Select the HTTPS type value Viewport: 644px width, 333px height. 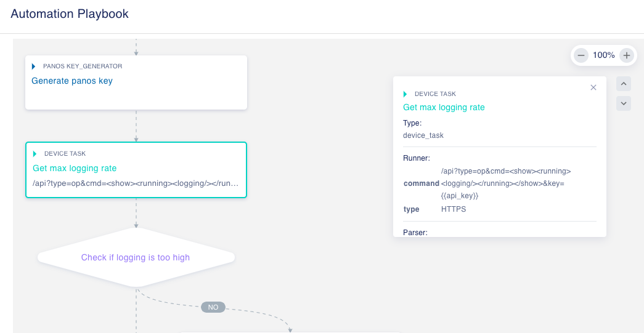[454, 209]
